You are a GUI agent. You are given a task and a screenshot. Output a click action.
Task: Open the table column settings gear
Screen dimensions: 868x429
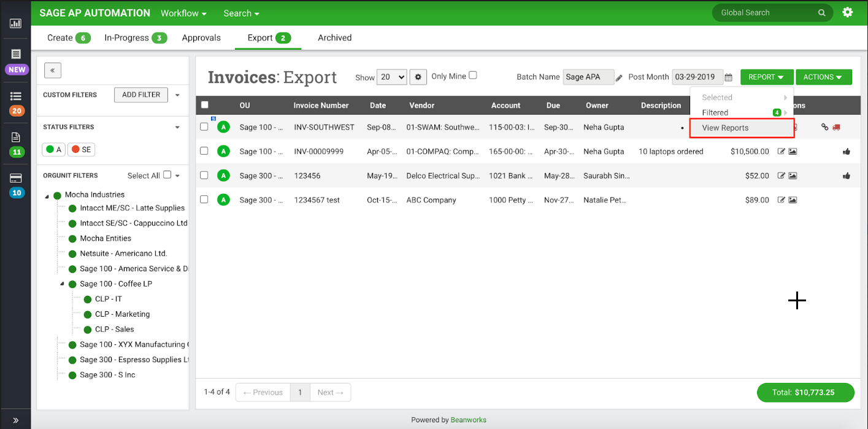418,77
